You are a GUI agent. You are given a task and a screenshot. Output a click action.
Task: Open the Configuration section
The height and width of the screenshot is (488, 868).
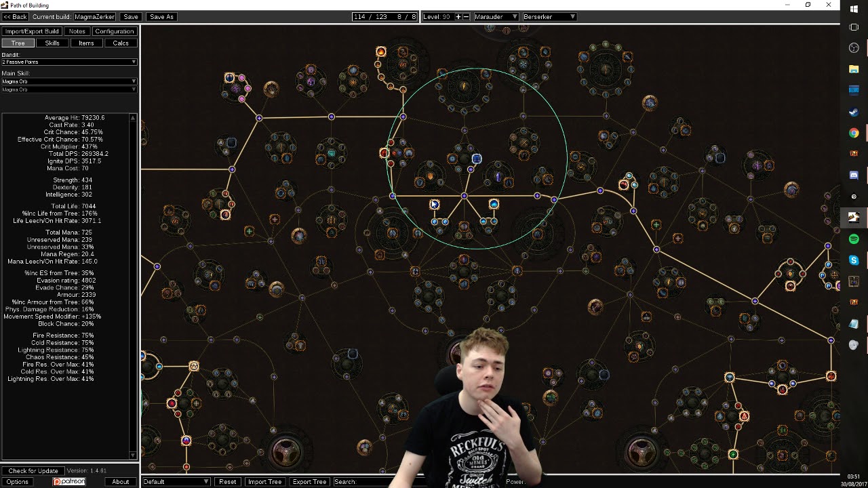[x=115, y=31]
